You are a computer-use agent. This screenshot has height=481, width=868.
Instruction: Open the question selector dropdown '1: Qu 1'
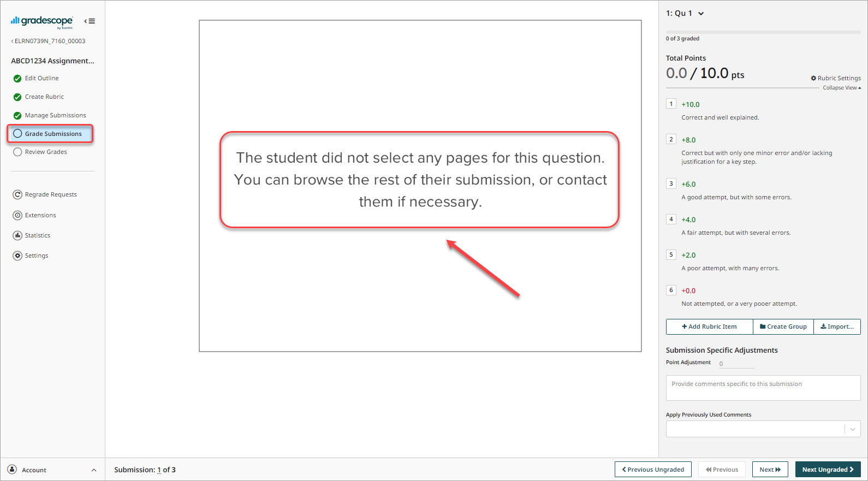coord(685,13)
